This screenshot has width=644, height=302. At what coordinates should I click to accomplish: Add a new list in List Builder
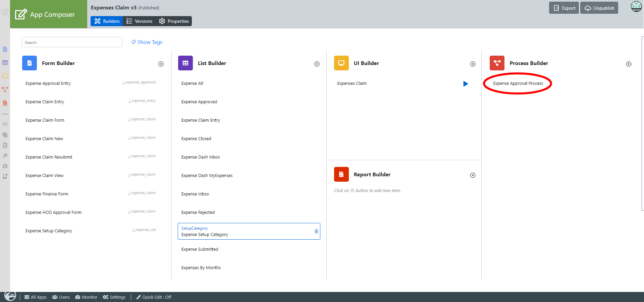coord(317,64)
